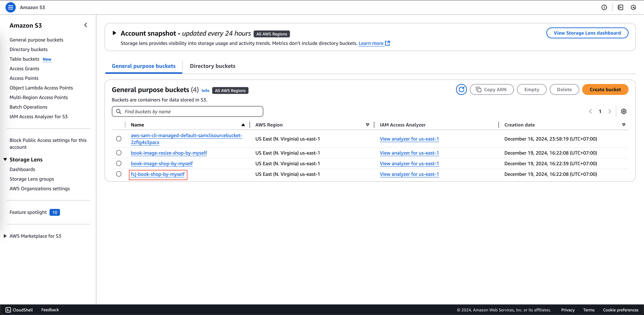Open book-image-resize-shop-by-myself bucket

point(169,153)
